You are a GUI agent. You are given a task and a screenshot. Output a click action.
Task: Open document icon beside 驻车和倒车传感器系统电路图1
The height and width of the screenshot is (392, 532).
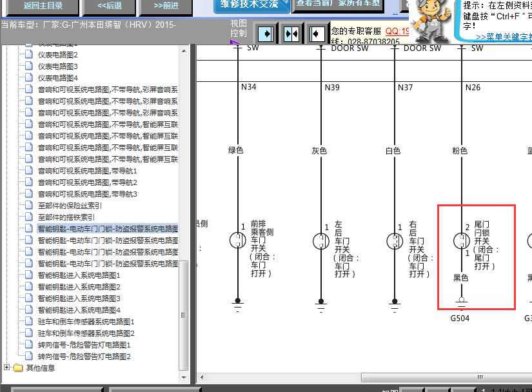pos(29,321)
